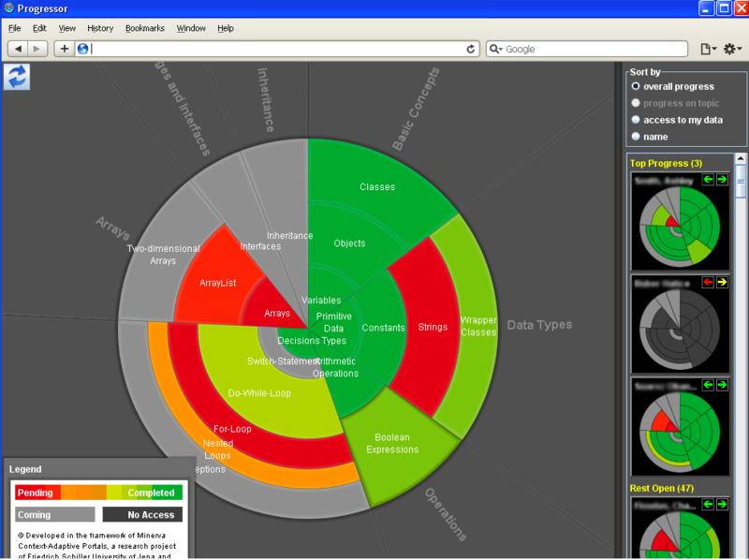Reload the page using address bar arrow
The image size is (749, 560).
(x=471, y=49)
